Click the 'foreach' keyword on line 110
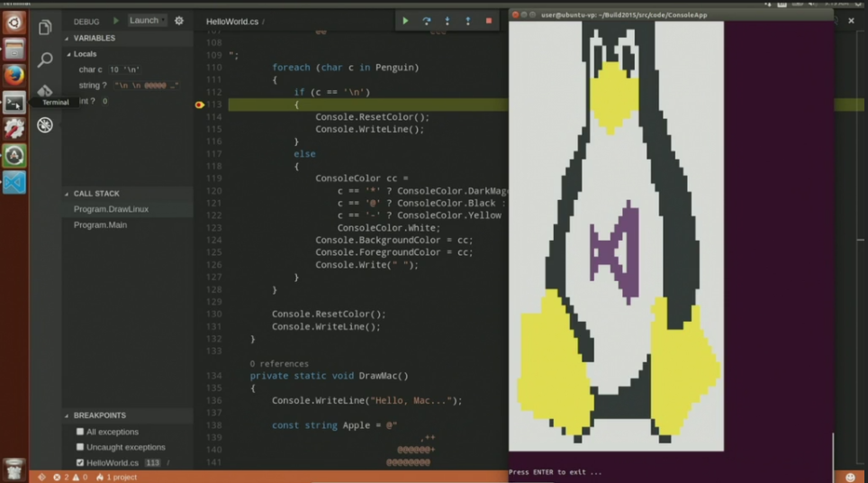The image size is (868, 483). tap(291, 68)
